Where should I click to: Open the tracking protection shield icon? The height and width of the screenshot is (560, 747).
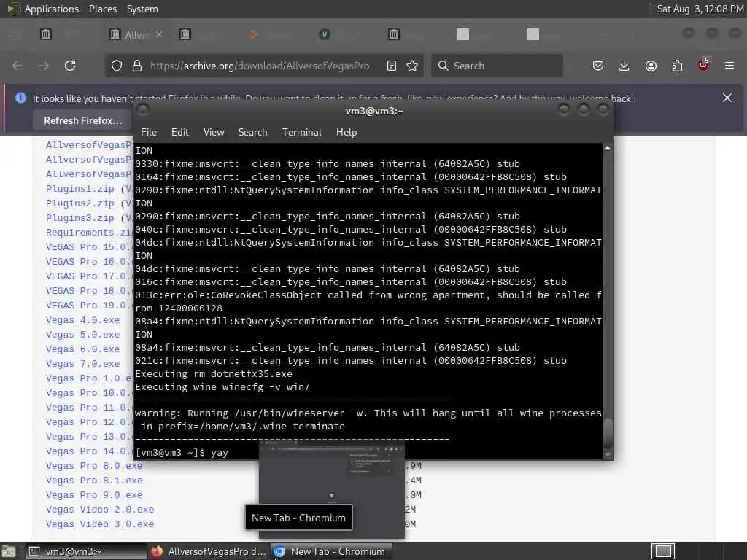117,66
